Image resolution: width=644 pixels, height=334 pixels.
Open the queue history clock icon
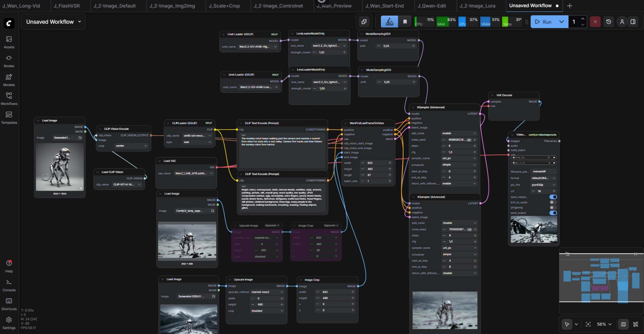609,22
